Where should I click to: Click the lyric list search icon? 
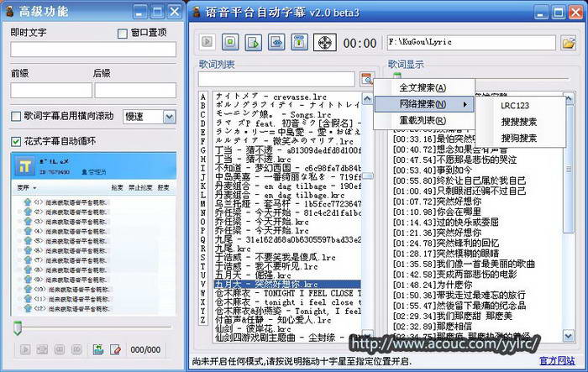click(x=366, y=79)
